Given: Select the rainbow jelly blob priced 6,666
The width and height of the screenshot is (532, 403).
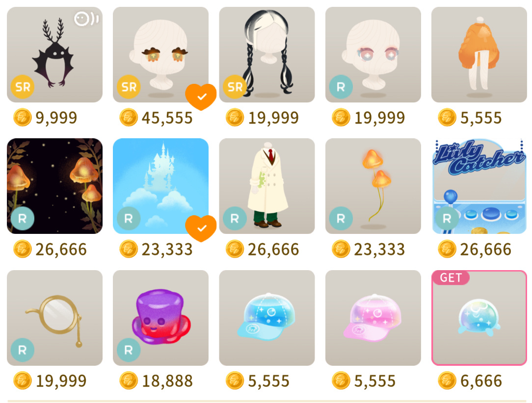Looking at the screenshot, I should (x=479, y=318).
